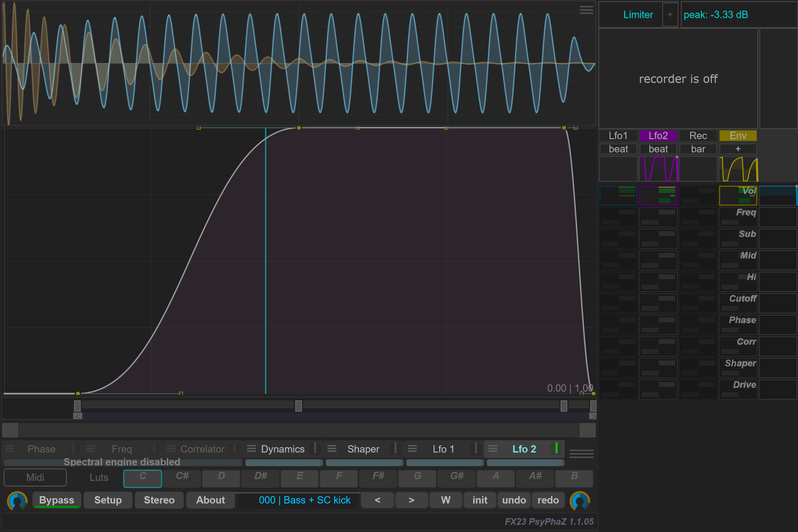
Task: Click the right scroll arrow under envelope
Action: [593, 416]
